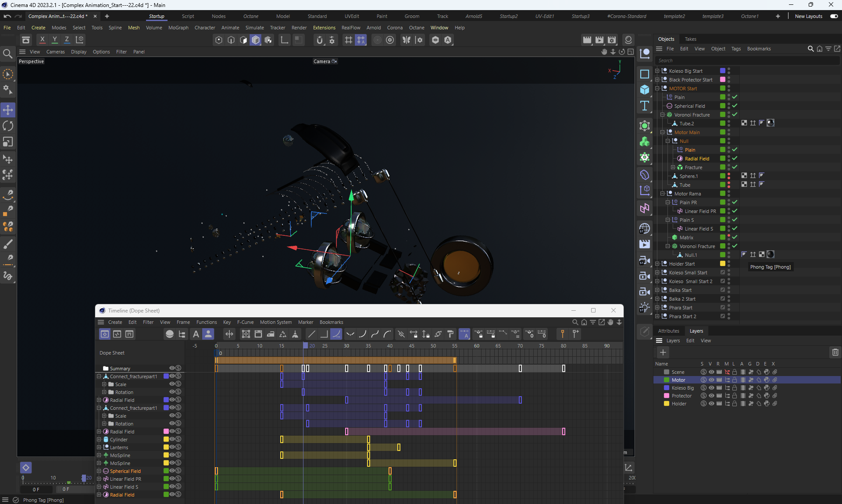Collapse the MOTOR Start hierarchy
Screen dimensions: 842x504
[x=657, y=89]
